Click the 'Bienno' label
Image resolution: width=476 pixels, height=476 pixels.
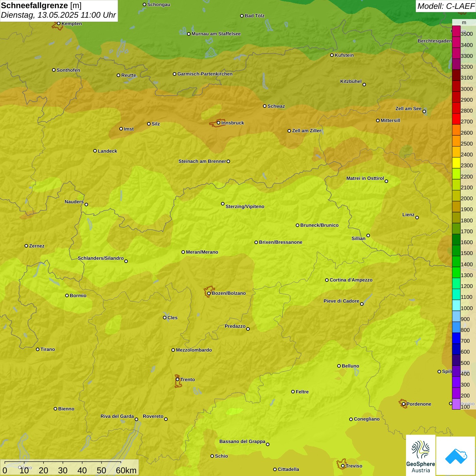66,409
